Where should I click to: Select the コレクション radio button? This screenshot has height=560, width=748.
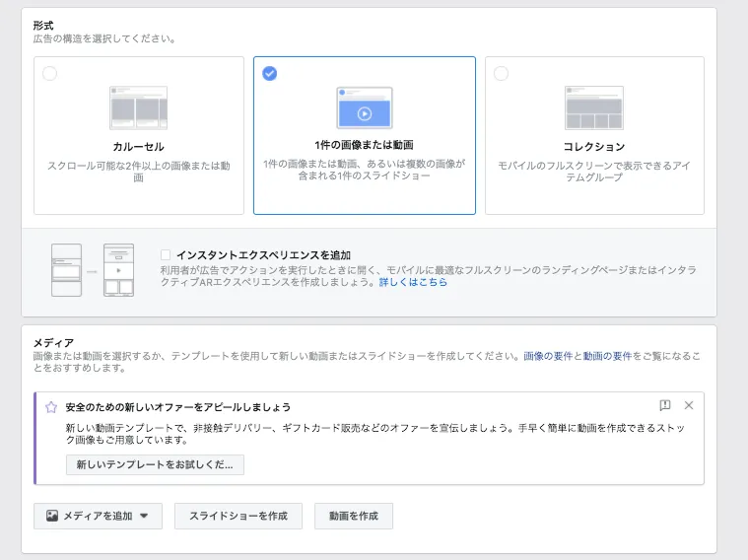tap(501, 74)
